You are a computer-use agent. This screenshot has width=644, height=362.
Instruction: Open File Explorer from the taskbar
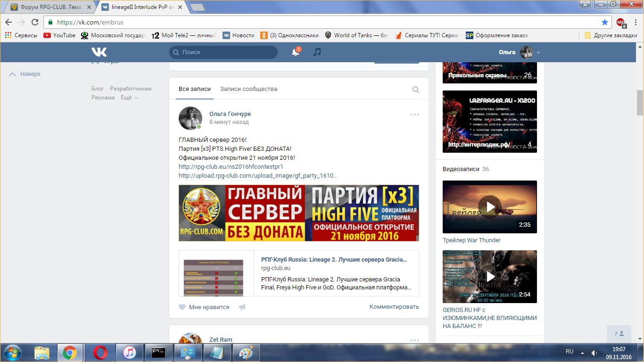click(41, 353)
